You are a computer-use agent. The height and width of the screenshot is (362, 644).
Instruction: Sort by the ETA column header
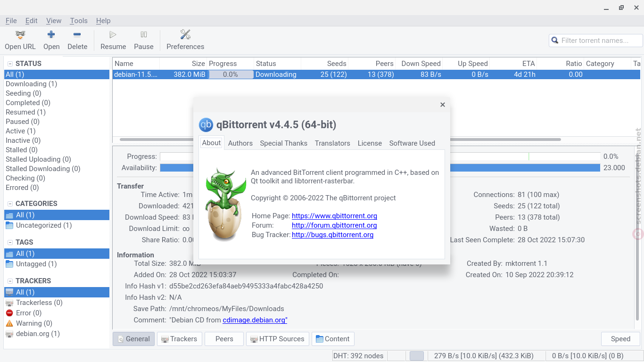click(x=513, y=64)
